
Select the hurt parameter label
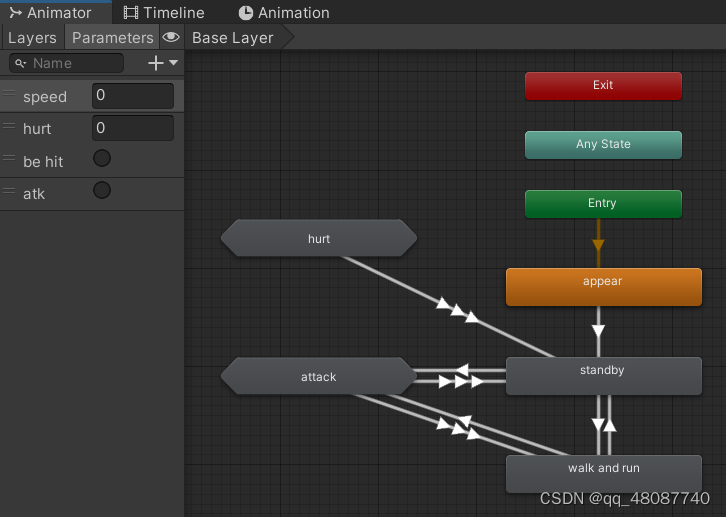tap(37, 129)
